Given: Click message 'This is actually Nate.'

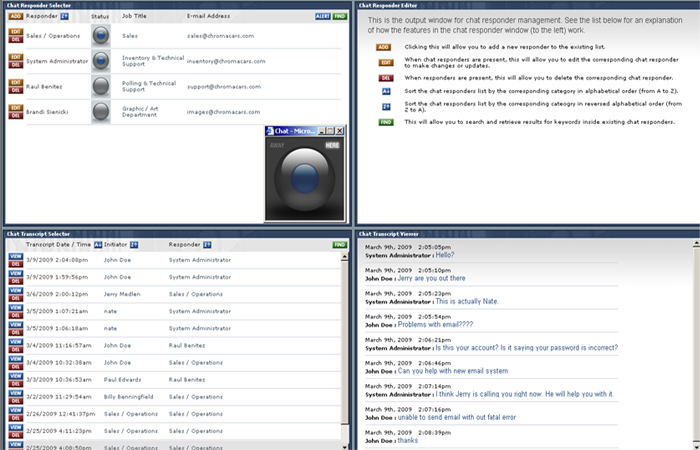Looking at the screenshot, I should [x=467, y=302].
